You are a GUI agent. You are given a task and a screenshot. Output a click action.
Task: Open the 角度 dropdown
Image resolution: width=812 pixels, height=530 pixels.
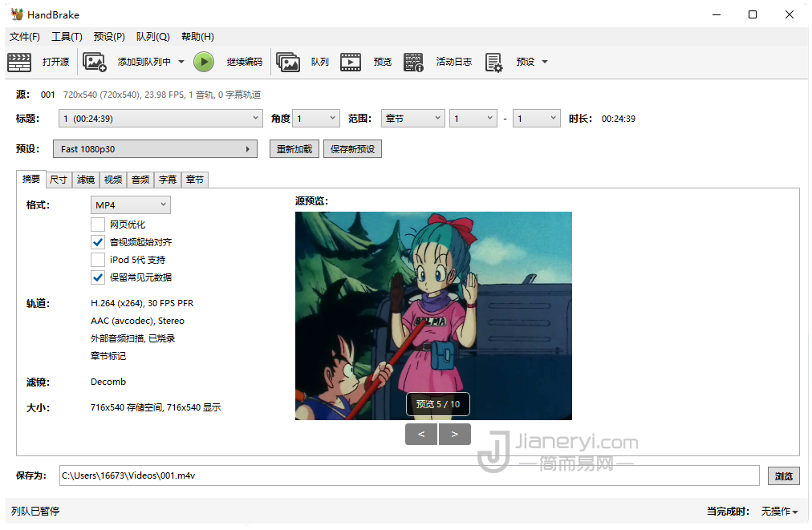tap(316, 119)
